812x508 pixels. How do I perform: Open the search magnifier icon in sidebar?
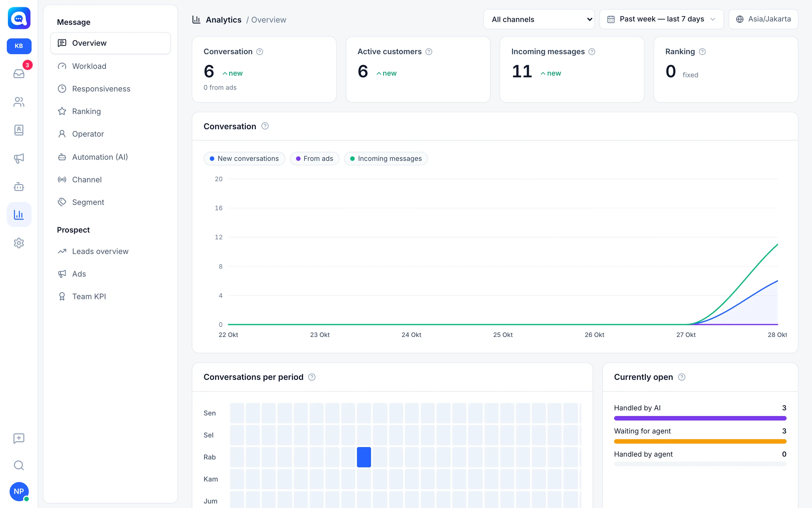click(19, 465)
